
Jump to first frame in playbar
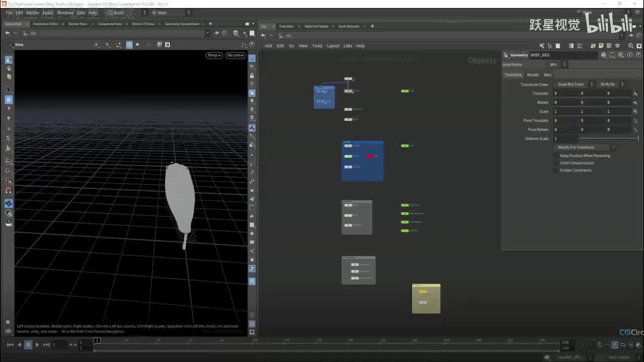(x=10, y=344)
